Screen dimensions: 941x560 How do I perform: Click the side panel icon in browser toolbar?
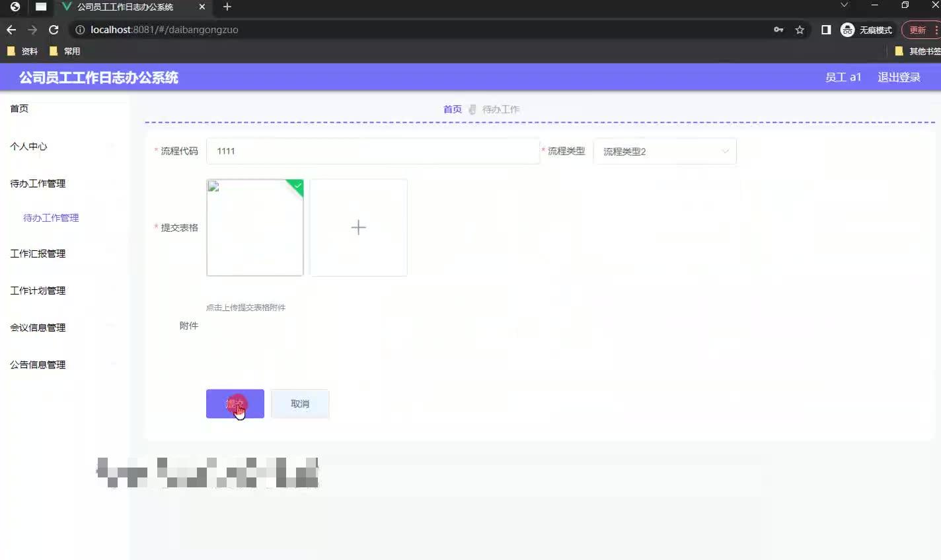click(826, 29)
